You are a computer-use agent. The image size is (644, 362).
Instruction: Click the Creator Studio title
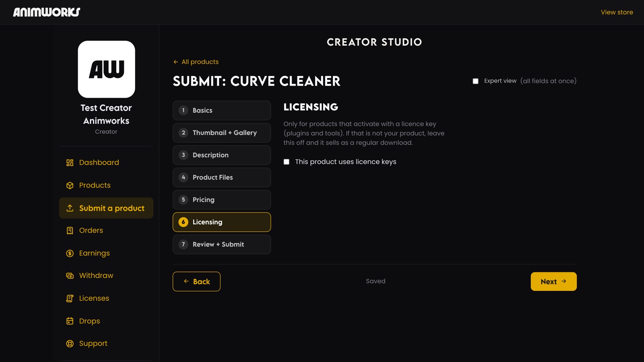click(374, 42)
